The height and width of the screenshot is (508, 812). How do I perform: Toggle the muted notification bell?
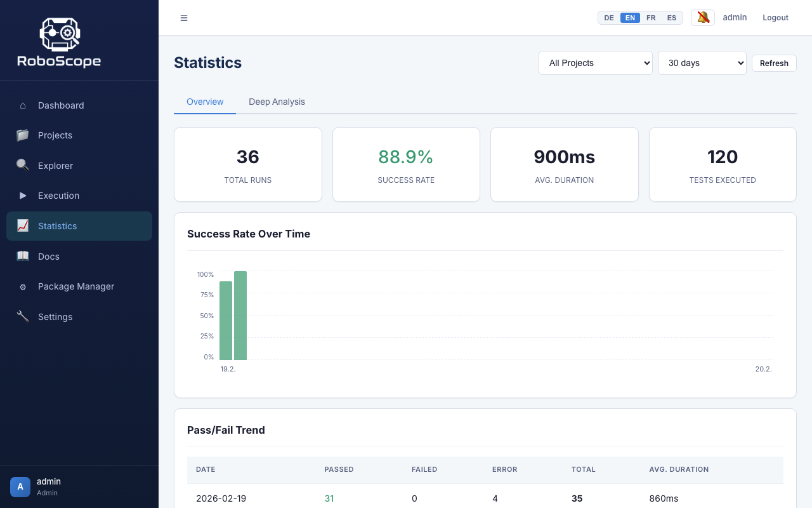pos(702,17)
